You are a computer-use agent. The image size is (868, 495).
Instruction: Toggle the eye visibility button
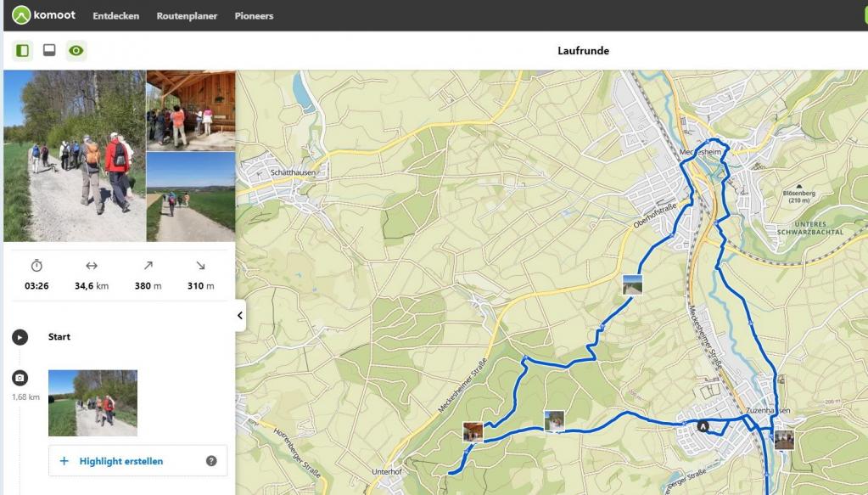(76, 51)
